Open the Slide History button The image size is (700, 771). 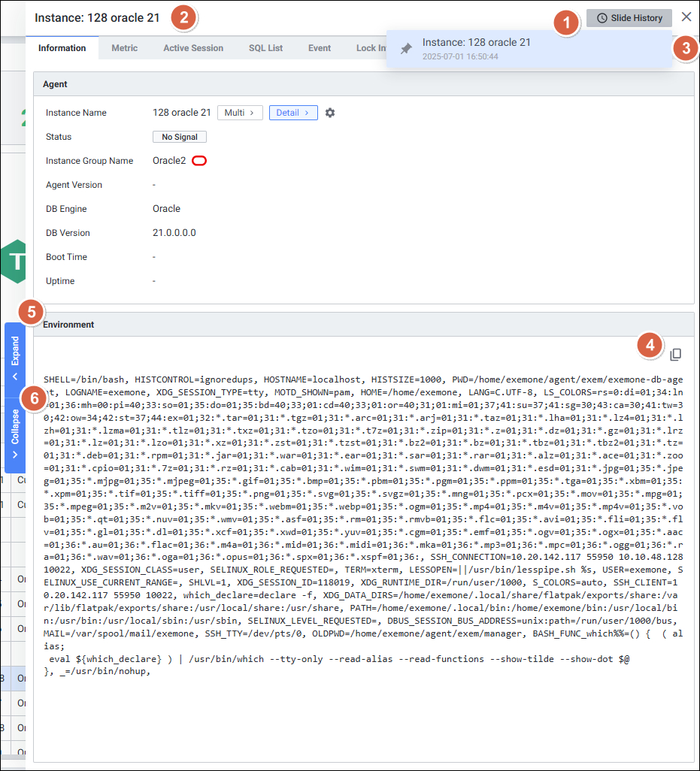[629, 18]
